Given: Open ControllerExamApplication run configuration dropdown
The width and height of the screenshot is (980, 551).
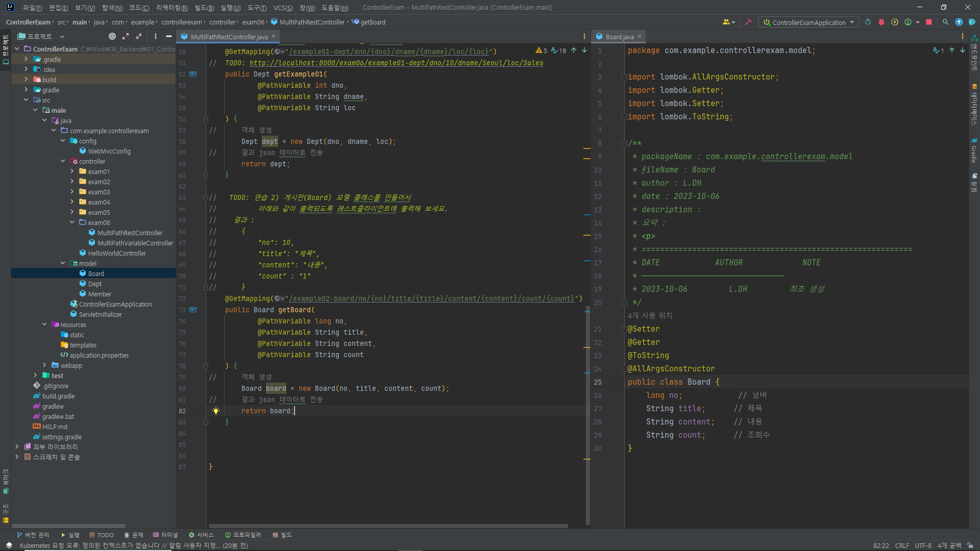Looking at the screenshot, I should click(x=809, y=22).
